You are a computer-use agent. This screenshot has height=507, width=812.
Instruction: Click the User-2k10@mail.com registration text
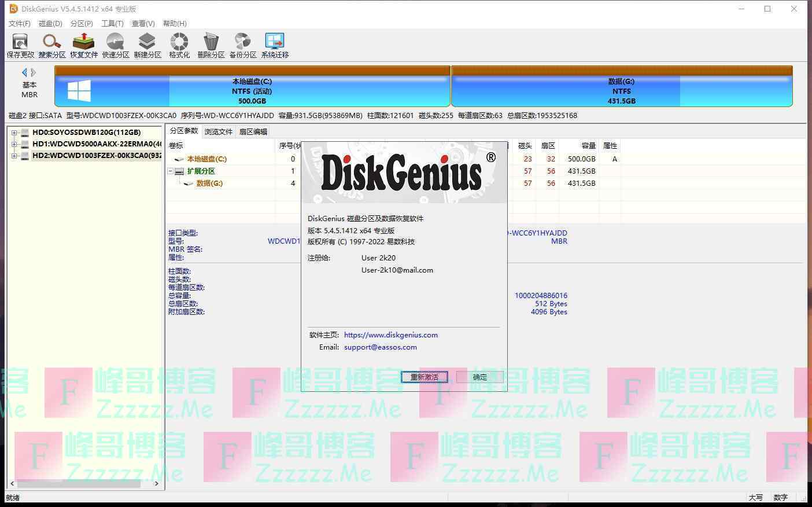[397, 270]
